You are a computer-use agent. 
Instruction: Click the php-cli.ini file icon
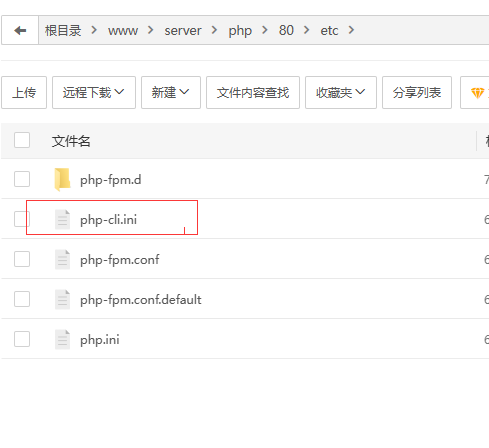pos(62,220)
